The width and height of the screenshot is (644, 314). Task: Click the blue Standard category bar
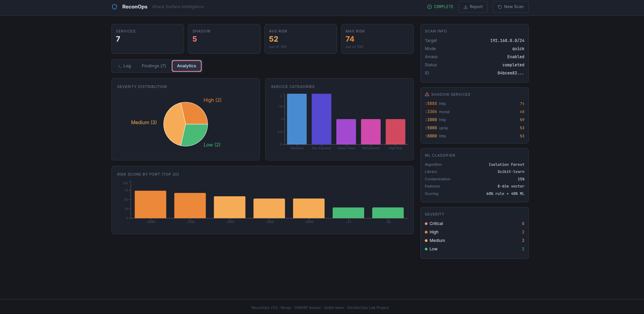click(x=297, y=119)
